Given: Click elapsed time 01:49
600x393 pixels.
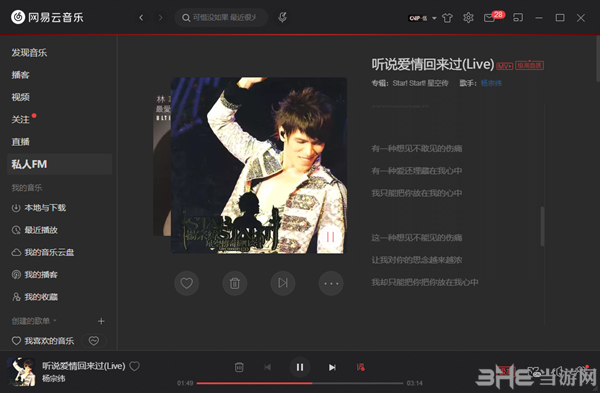Looking at the screenshot, I should click(185, 383).
